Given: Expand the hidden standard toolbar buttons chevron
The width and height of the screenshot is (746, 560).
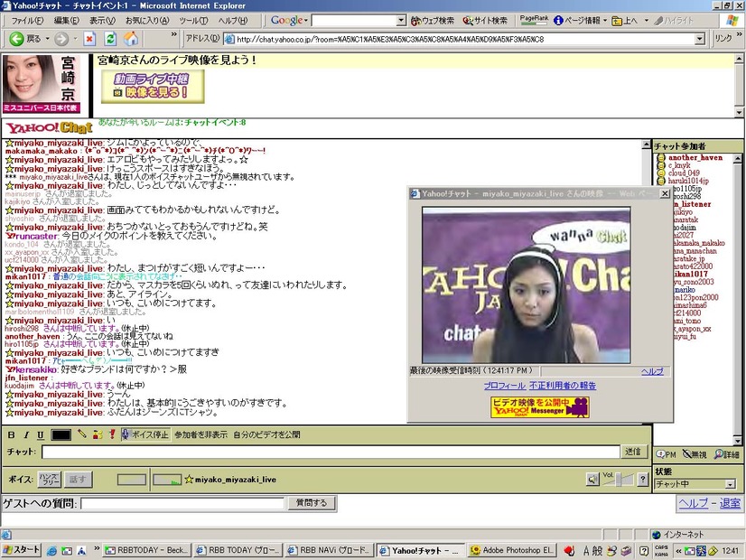Looking at the screenshot, I should [173, 34].
